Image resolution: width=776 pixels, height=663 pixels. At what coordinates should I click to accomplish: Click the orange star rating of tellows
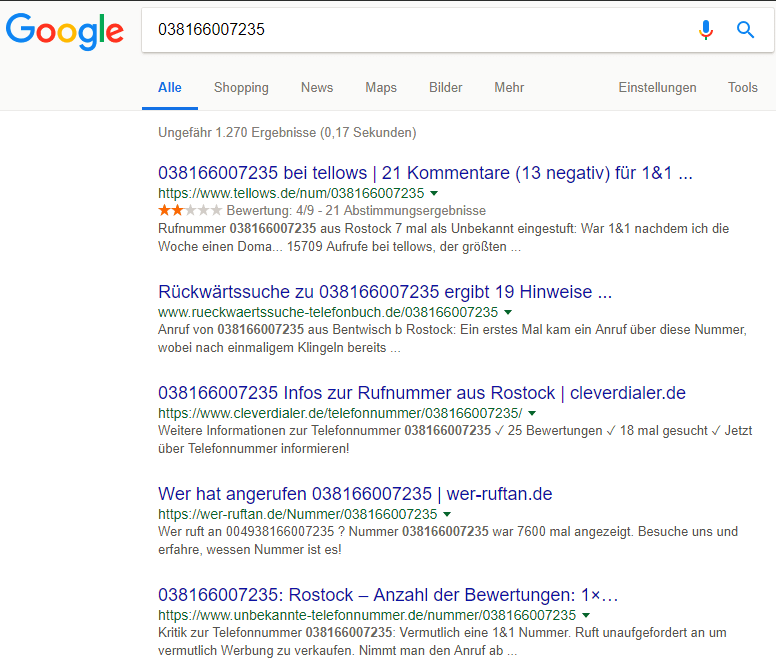click(x=190, y=210)
